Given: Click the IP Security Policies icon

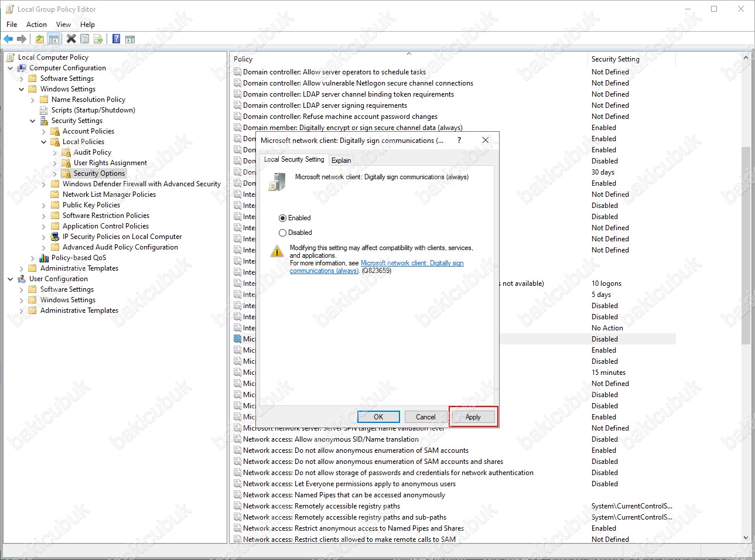Looking at the screenshot, I should pyautogui.click(x=55, y=237).
